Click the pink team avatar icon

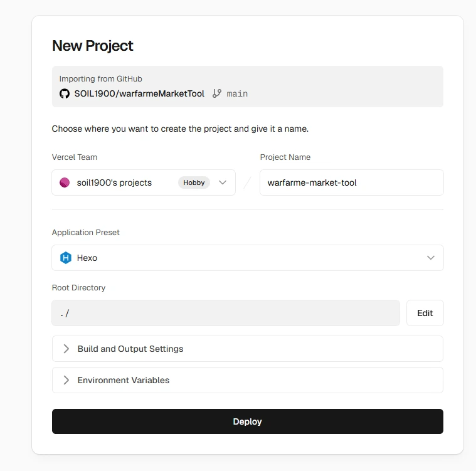coord(65,183)
